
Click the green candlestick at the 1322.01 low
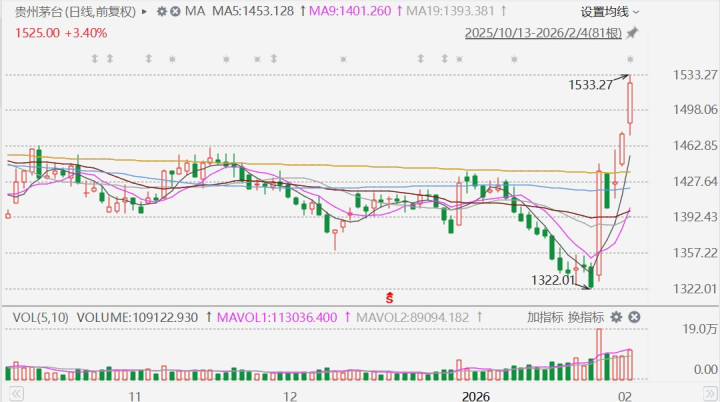(591, 277)
